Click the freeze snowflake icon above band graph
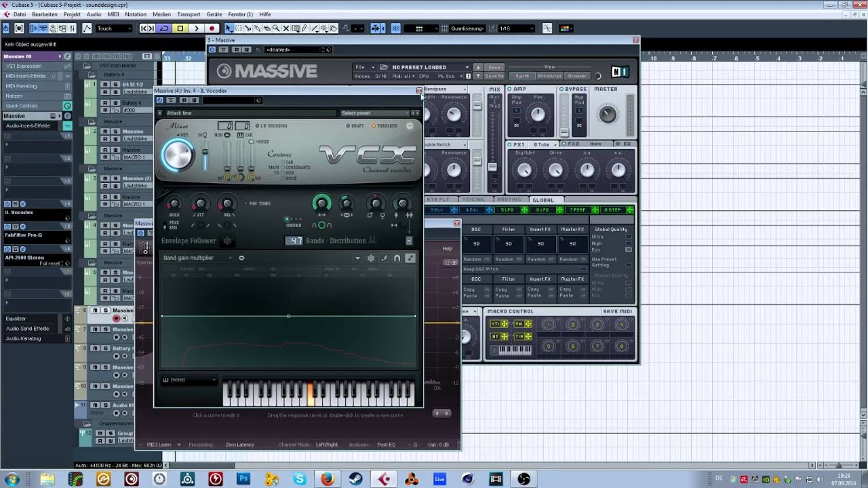This screenshot has height=488, width=868. 371,258
